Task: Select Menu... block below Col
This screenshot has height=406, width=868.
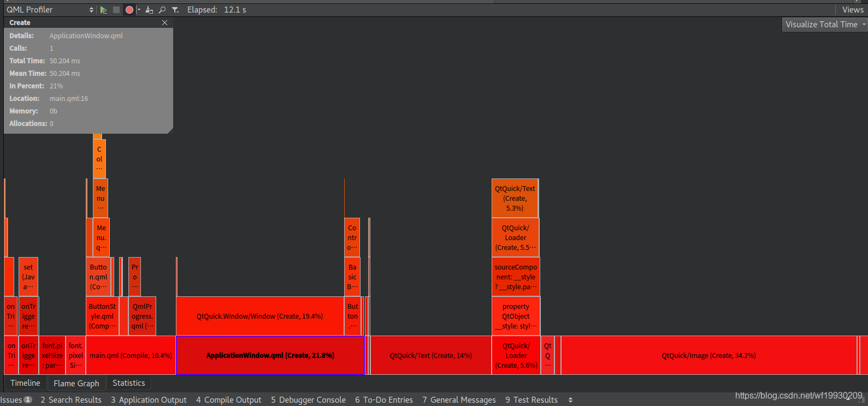Action: pos(101,198)
